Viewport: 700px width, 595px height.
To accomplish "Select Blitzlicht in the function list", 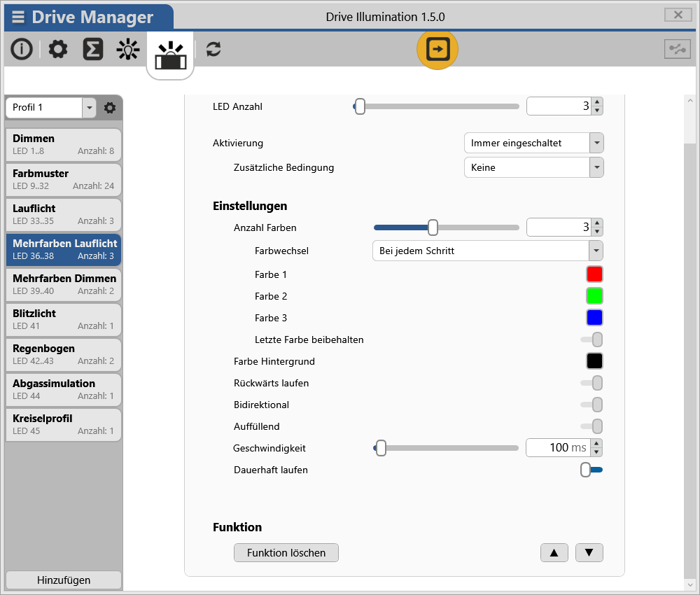I will [x=63, y=319].
